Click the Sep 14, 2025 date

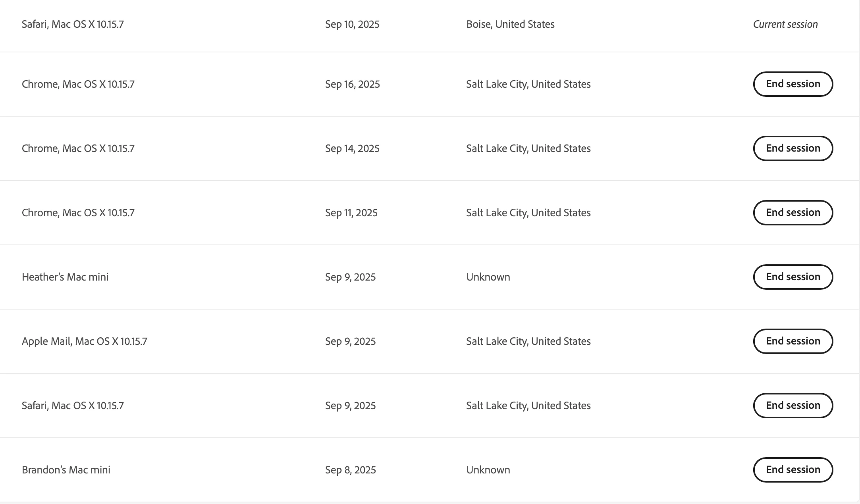pyautogui.click(x=352, y=148)
